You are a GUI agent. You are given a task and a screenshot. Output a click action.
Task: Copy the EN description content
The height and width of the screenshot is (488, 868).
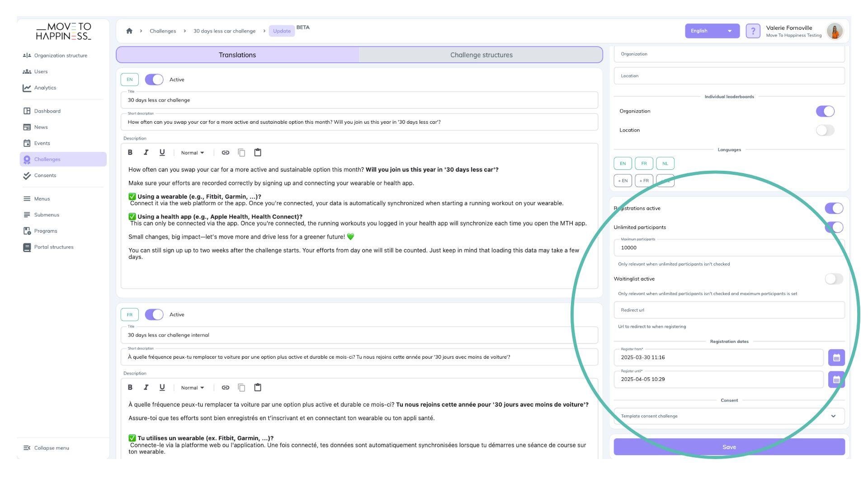(241, 153)
